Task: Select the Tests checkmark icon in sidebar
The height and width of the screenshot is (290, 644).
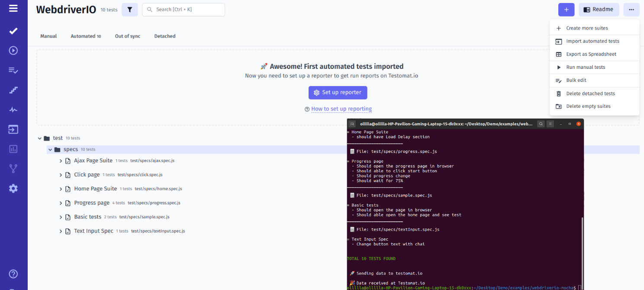Action: pyautogui.click(x=13, y=31)
